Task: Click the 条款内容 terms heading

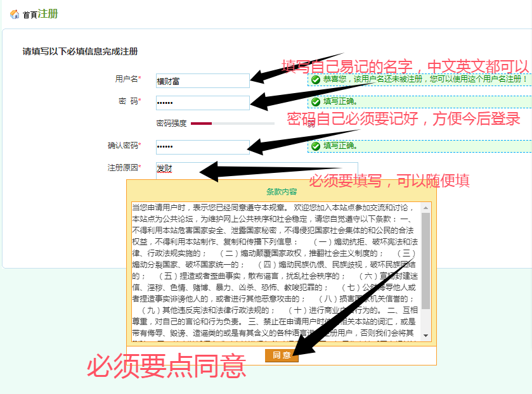Action: [x=281, y=191]
